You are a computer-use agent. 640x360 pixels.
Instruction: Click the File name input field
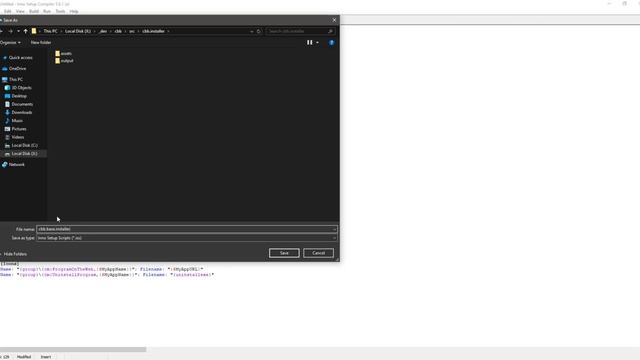pos(184,229)
